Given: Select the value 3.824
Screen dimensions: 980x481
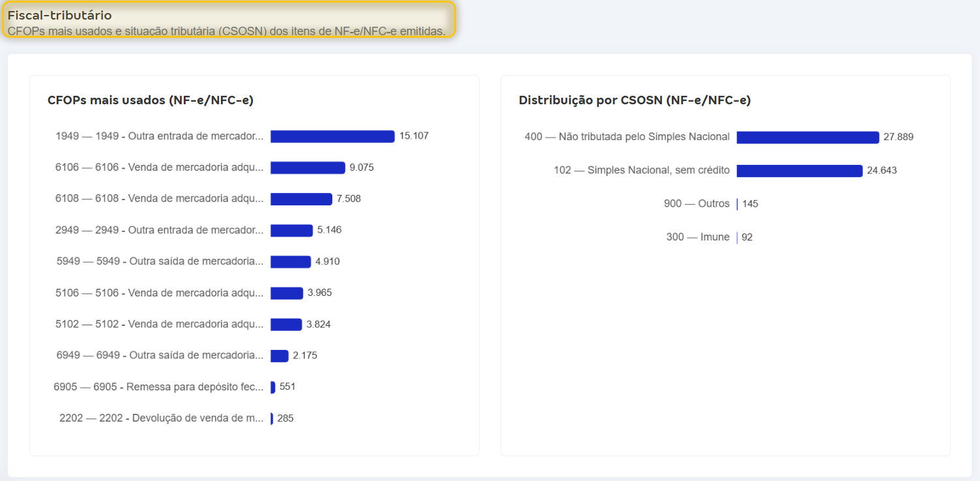Looking at the screenshot, I should (x=319, y=324).
